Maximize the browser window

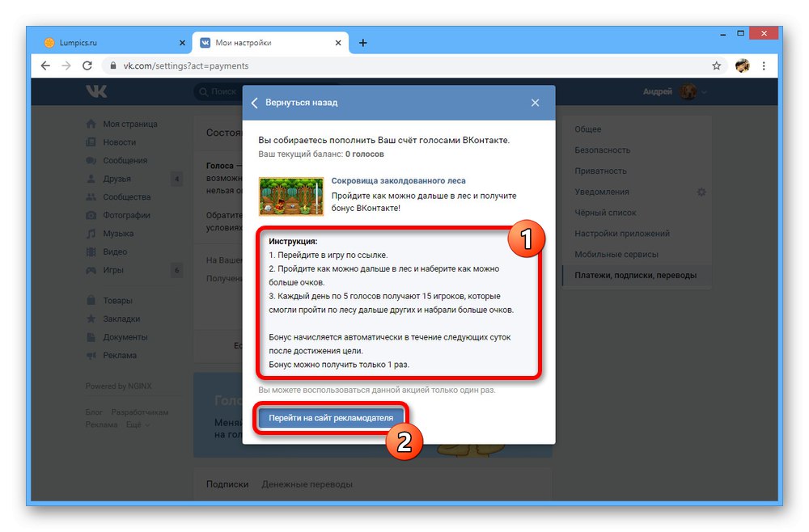[x=740, y=33]
